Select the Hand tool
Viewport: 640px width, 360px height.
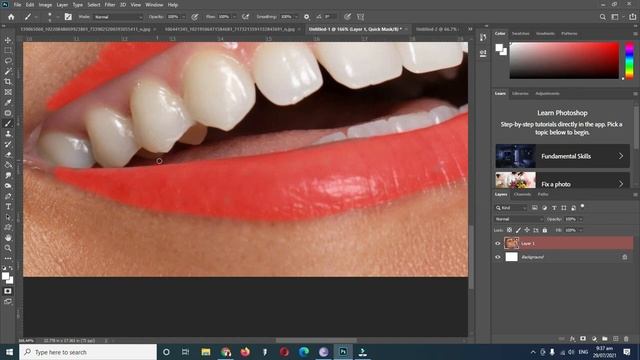[8, 238]
